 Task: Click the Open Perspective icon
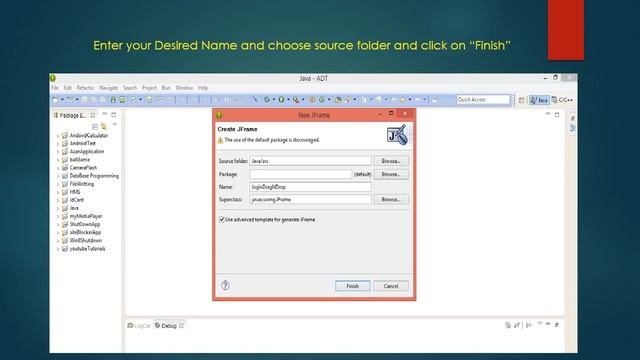(x=521, y=100)
